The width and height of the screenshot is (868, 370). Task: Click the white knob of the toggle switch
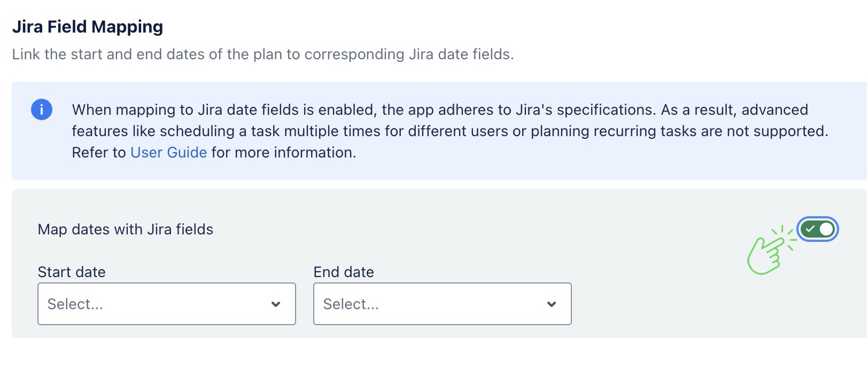(826, 229)
